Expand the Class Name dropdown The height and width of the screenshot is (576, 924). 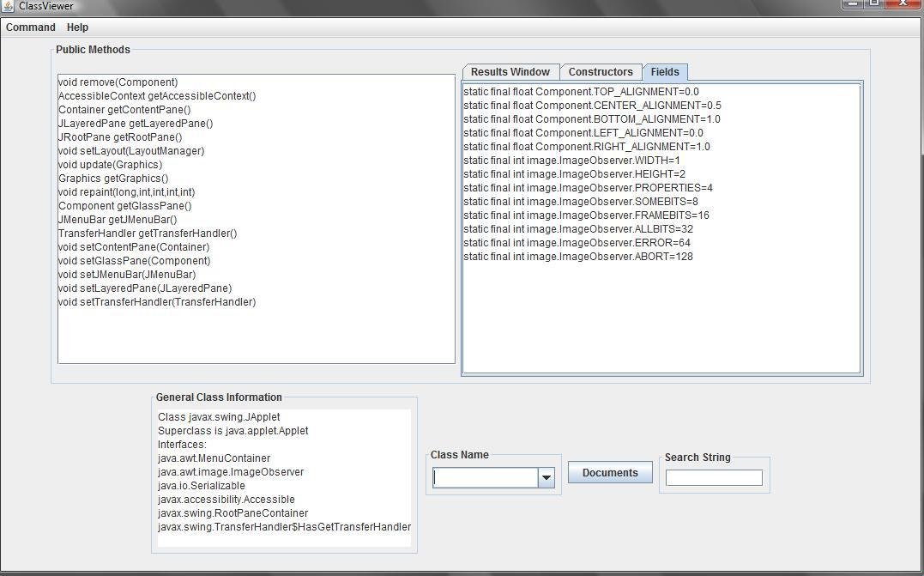[x=547, y=477]
